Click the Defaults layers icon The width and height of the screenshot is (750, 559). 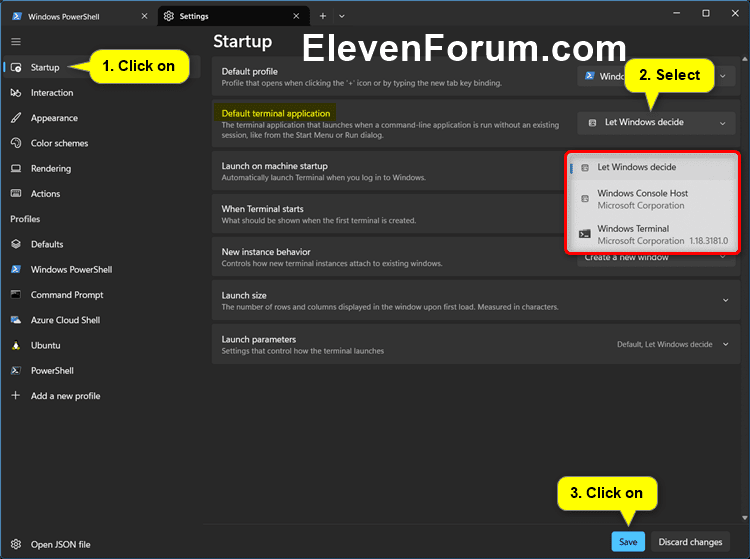[16, 244]
